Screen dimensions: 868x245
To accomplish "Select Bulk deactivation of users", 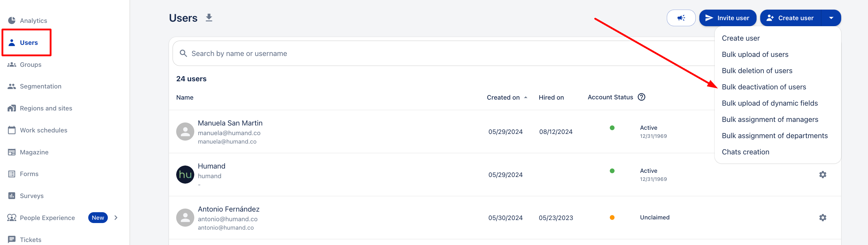I will click(x=763, y=87).
